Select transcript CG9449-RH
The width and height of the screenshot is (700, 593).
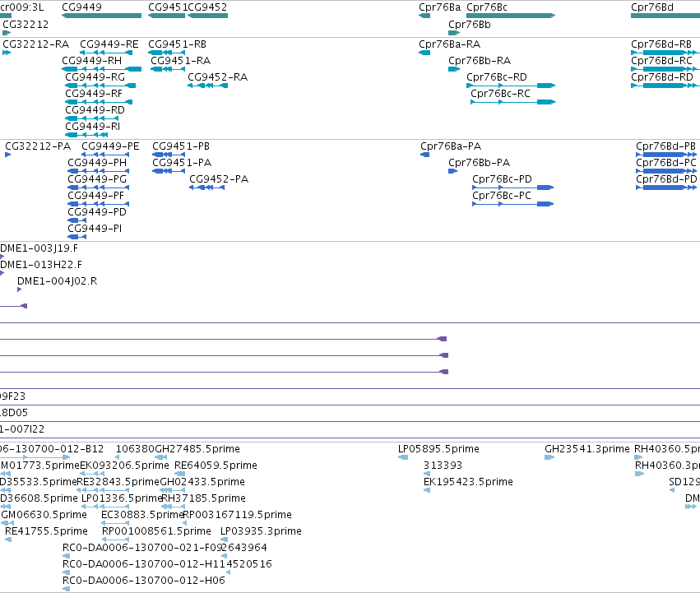(91, 61)
